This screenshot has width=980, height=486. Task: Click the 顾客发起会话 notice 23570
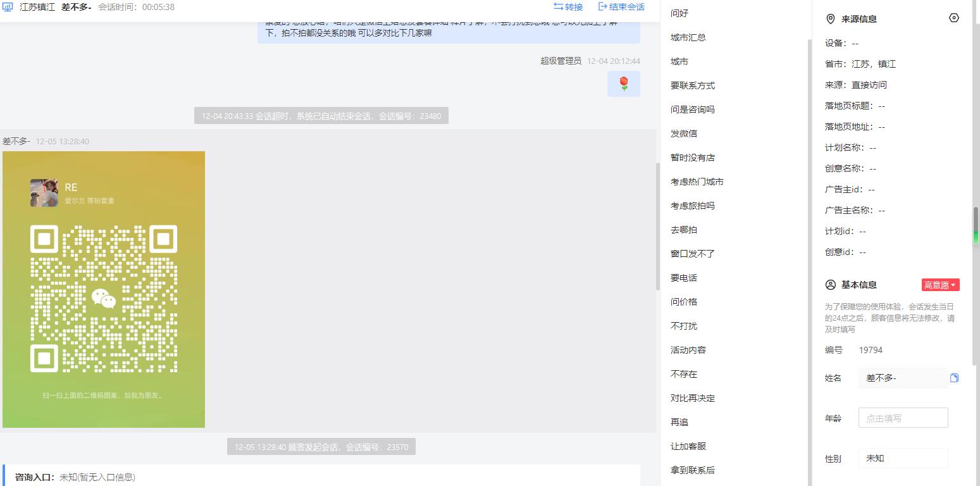[x=321, y=447]
